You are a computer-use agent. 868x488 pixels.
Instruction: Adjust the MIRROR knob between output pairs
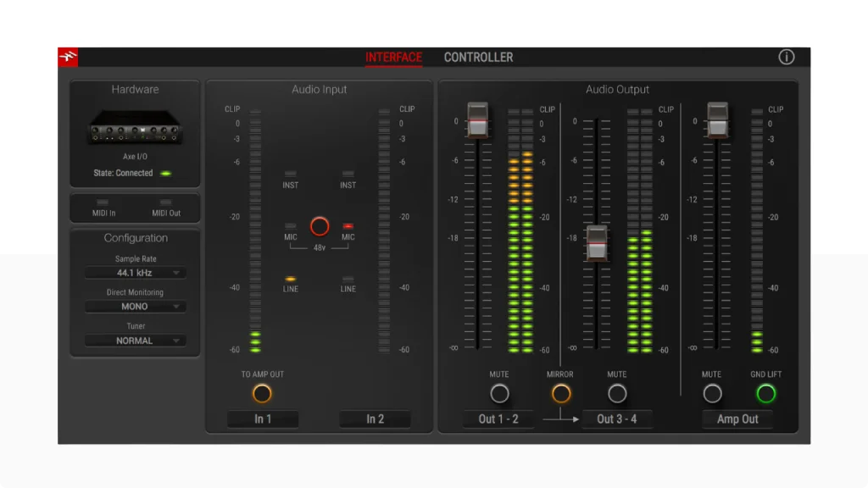point(560,392)
